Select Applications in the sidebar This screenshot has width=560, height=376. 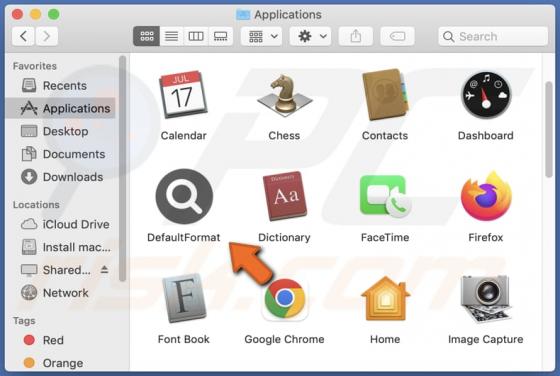coord(61,108)
